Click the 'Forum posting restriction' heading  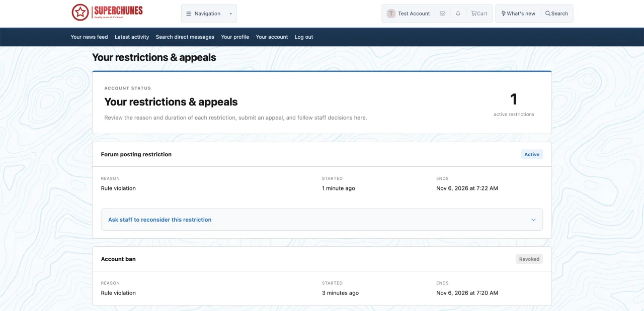click(136, 154)
